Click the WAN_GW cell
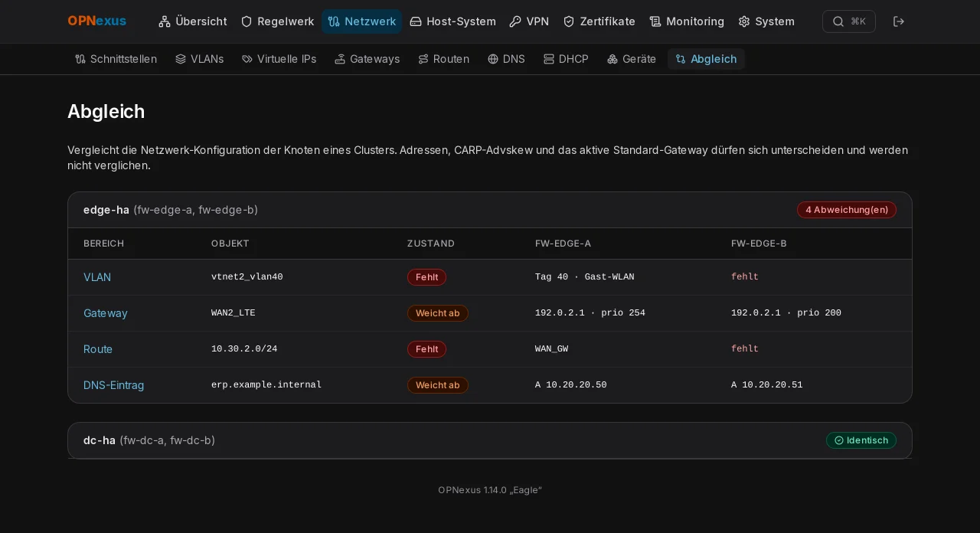 point(552,349)
